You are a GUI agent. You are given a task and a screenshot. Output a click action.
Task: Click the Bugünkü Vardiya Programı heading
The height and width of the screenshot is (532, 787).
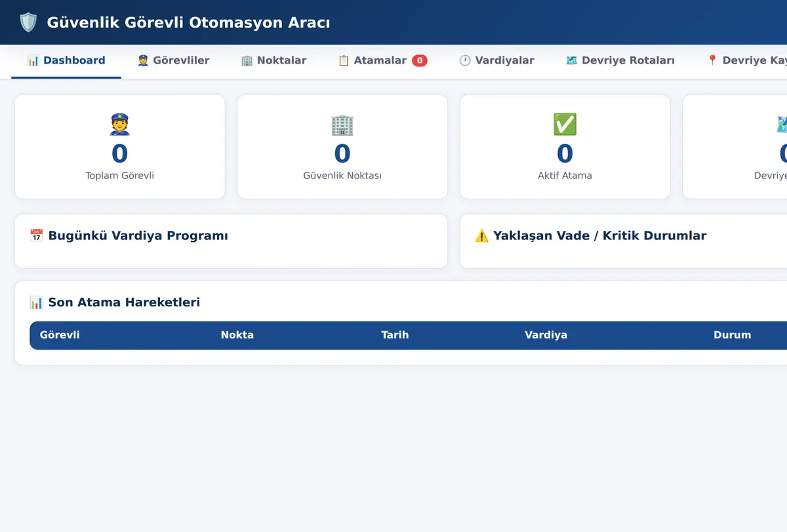(138, 235)
